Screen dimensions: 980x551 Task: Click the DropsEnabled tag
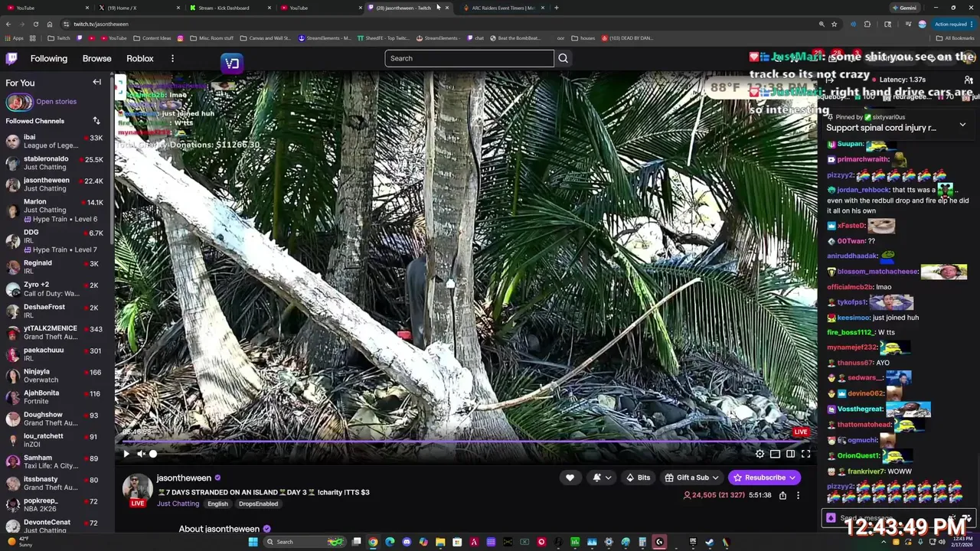pyautogui.click(x=258, y=504)
